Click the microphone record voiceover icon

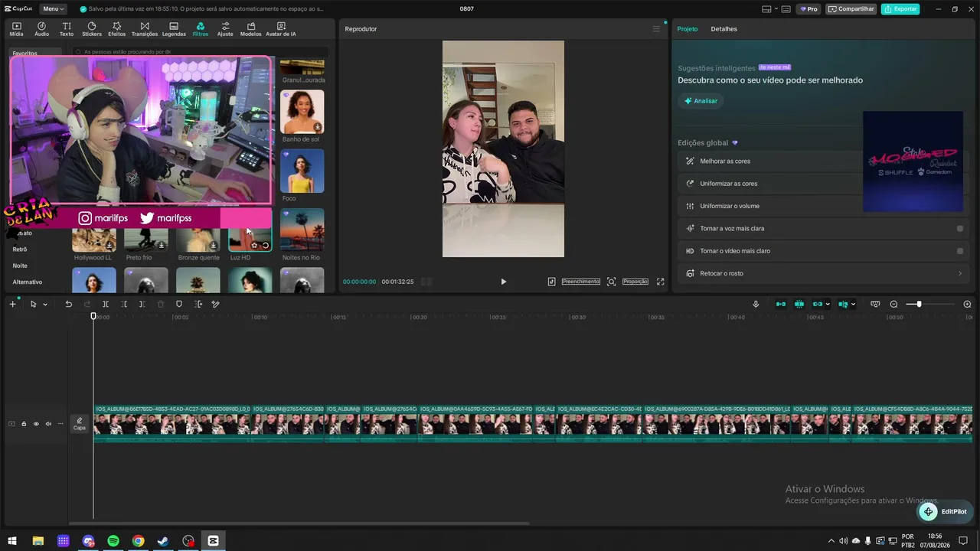tap(756, 304)
